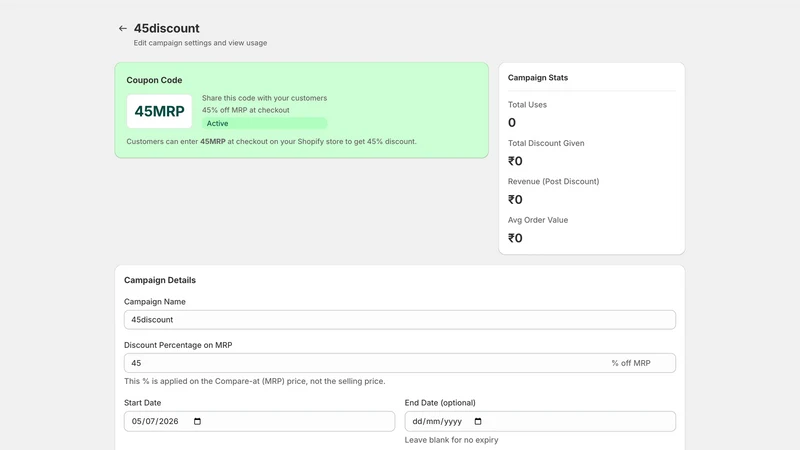Image resolution: width=800 pixels, height=450 pixels.
Task: Click the 'Edit campaign settings and view usage' subtitle
Action: (200, 43)
